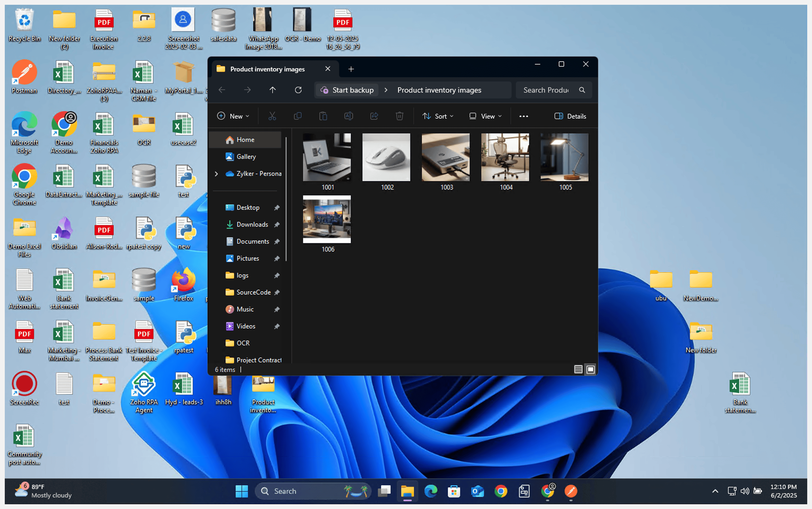Click the Delete trash icon
The image size is (812, 509).
[x=399, y=116]
